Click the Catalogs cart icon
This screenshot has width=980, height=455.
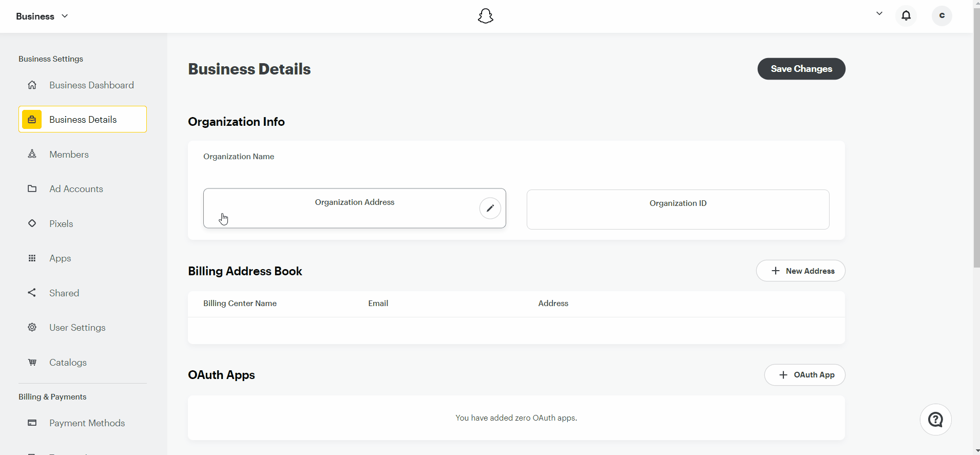32,362
